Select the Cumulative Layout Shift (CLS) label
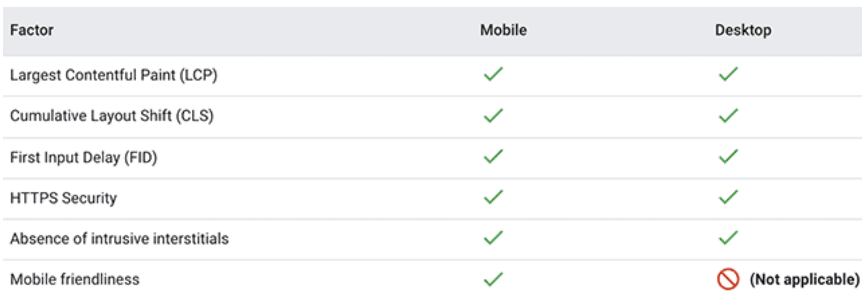 point(112,116)
